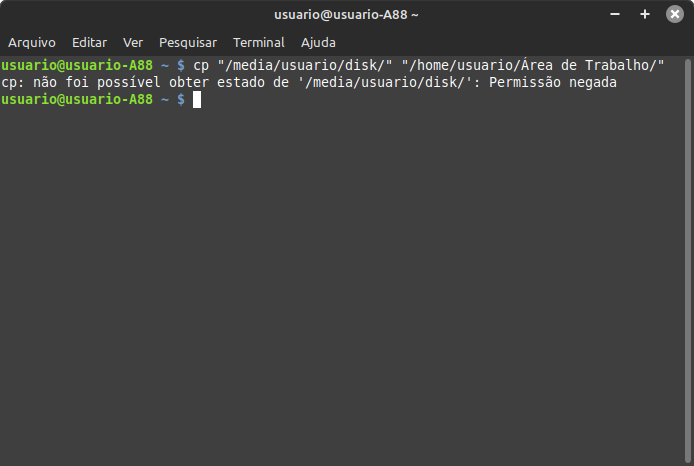Screen dimensions: 694x466
Task: Open the Terminal menu
Action: click(x=258, y=42)
